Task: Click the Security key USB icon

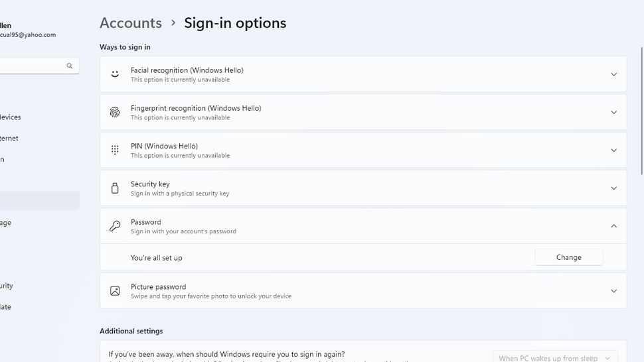Action: tap(115, 188)
